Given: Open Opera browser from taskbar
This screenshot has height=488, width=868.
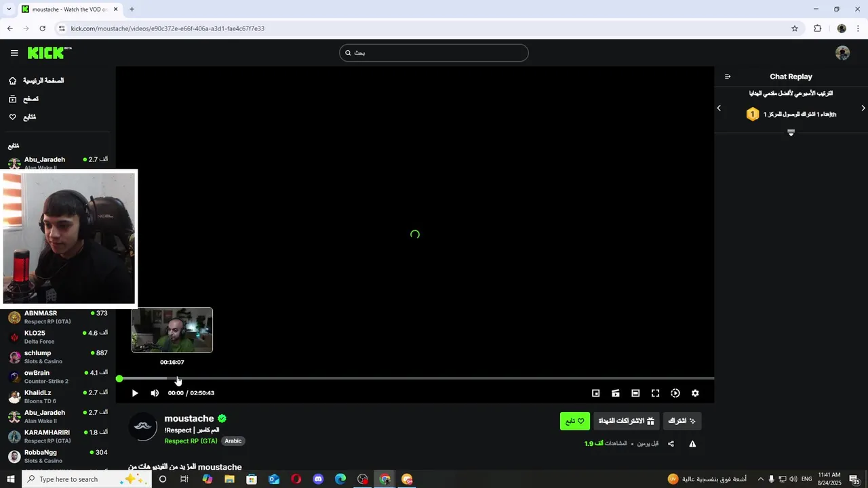Looking at the screenshot, I should click(x=296, y=479).
